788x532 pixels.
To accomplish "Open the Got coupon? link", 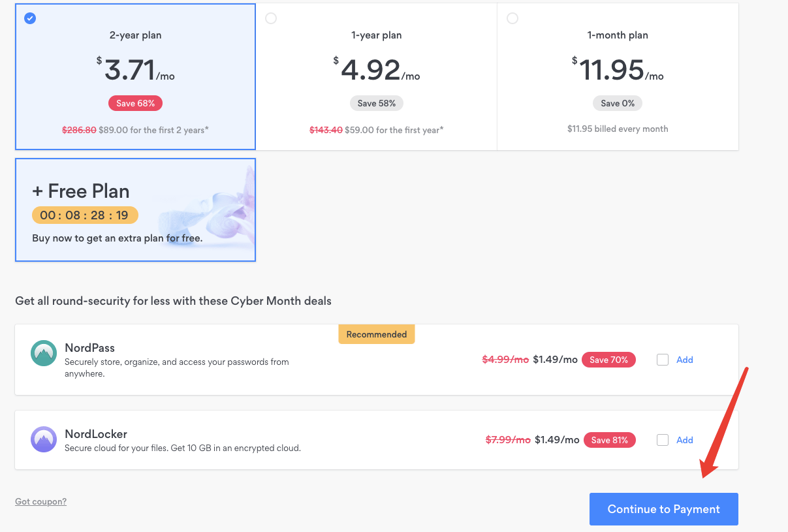I will (40, 501).
